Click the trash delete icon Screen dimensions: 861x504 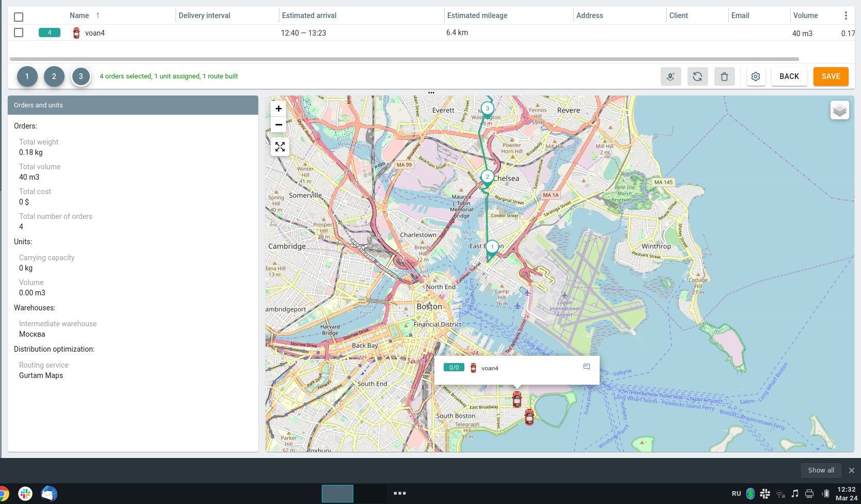tap(724, 76)
